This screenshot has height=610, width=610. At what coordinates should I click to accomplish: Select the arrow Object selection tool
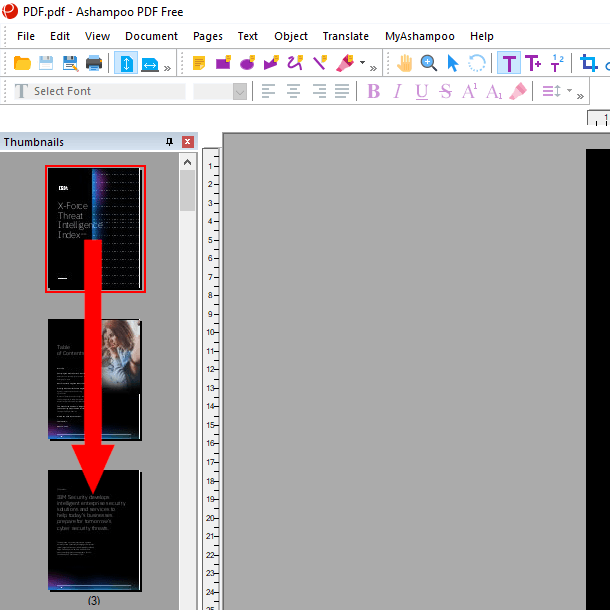tap(452, 63)
